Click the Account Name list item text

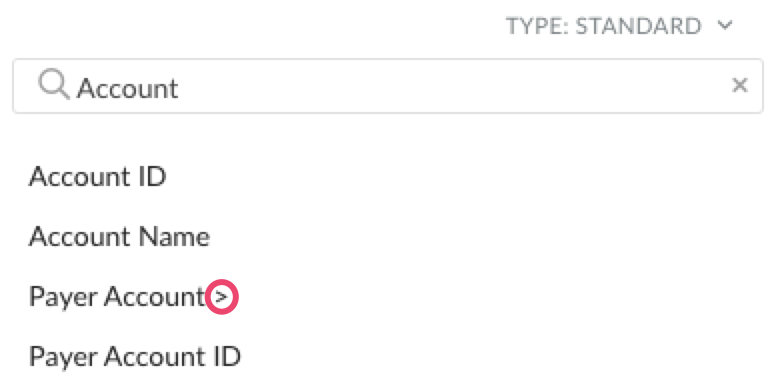pyautogui.click(x=119, y=237)
